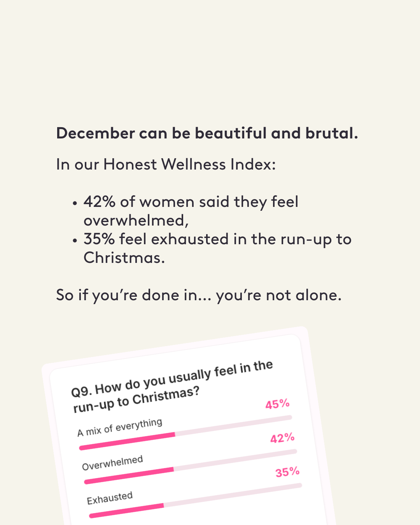Click the 'A mix of everything' label
This screenshot has height=525, width=420.
tap(119, 427)
